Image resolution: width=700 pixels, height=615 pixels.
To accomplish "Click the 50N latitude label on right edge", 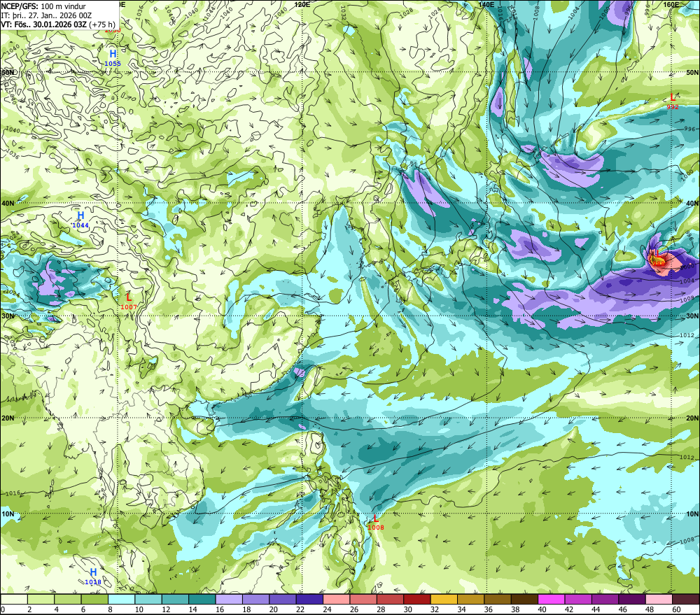I will point(692,73).
